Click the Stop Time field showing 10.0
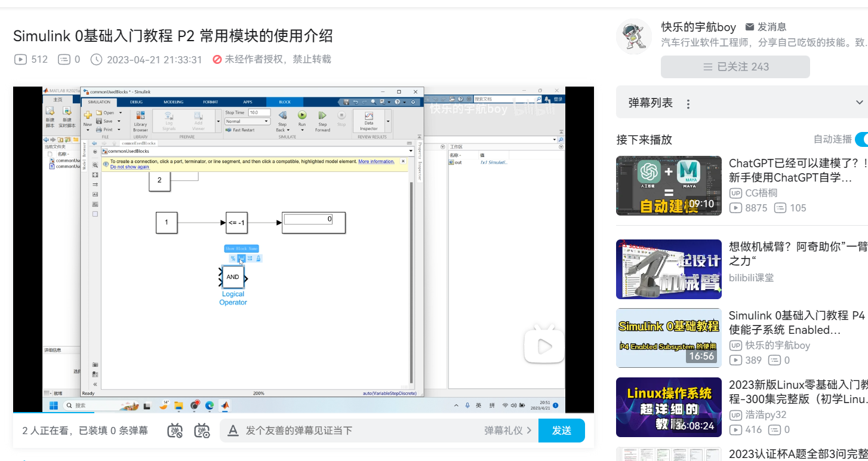Viewport: 868px width, 461px height. [x=259, y=112]
